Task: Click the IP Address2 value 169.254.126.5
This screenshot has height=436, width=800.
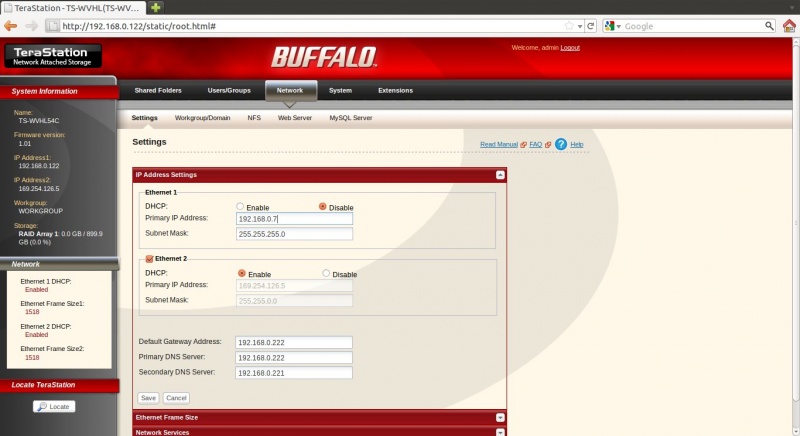Action: 39,189
